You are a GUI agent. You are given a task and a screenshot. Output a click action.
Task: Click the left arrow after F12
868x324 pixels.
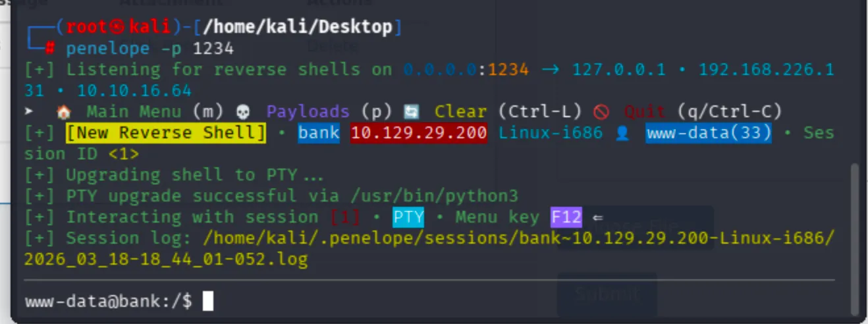coord(597,217)
